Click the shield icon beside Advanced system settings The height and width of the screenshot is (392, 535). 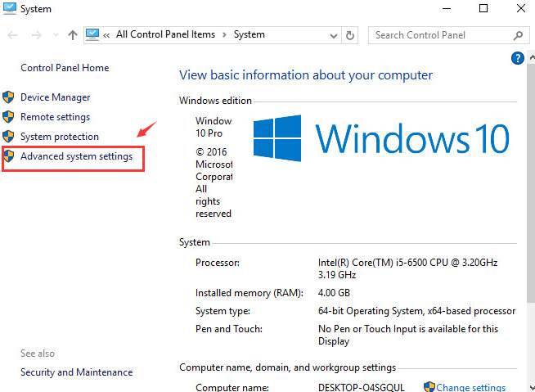click(x=8, y=156)
